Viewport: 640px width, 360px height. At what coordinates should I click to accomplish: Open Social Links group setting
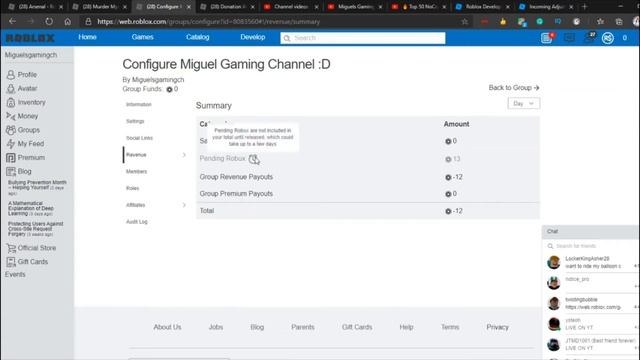click(x=139, y=138)
